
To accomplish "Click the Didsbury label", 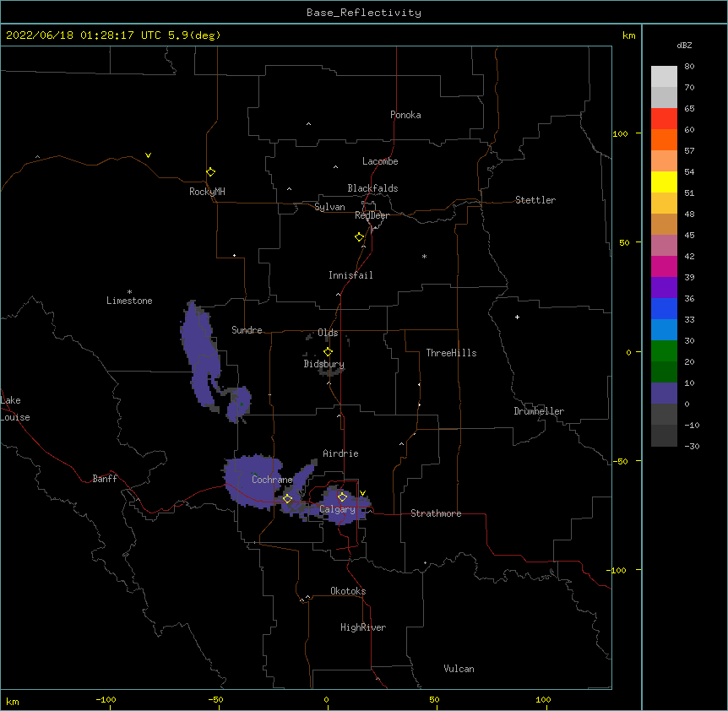I will point(324,364).
